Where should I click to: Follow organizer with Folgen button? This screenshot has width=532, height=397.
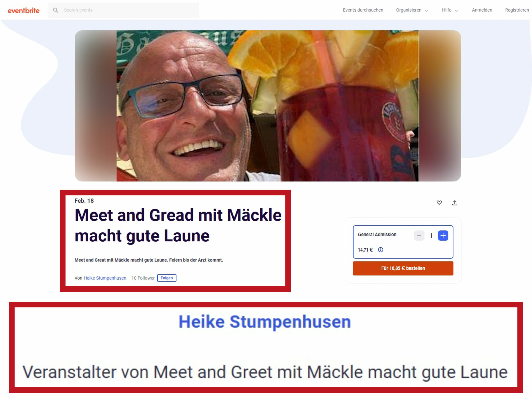click(167, 278)
